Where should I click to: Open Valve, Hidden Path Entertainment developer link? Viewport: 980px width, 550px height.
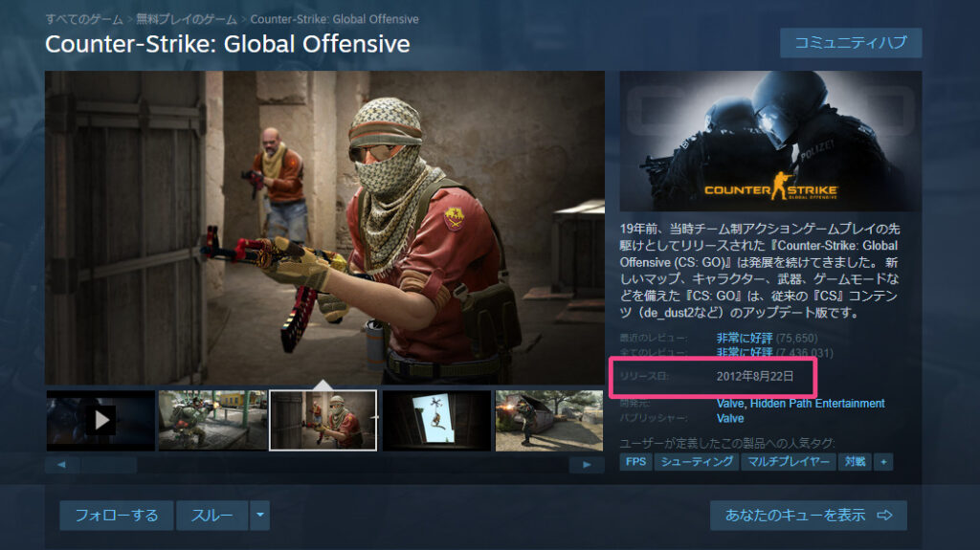tap(801, 403)
